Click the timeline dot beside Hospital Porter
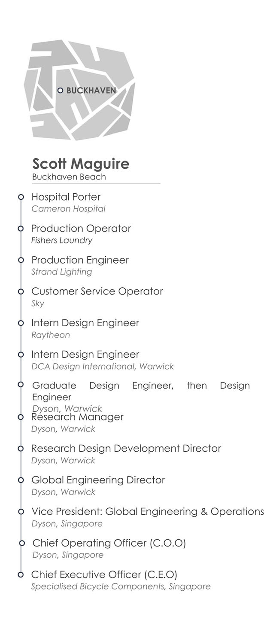 [x=21, y=197]
